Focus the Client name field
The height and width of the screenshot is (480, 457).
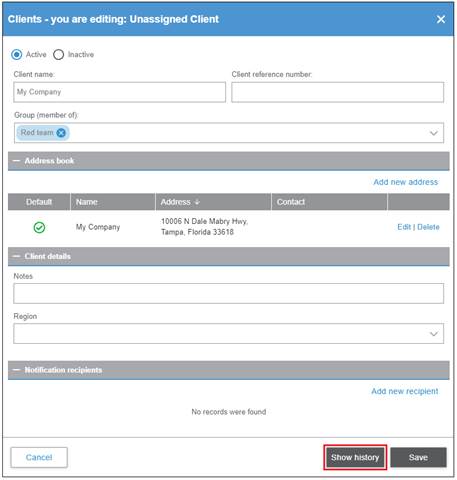coord(120,92)
